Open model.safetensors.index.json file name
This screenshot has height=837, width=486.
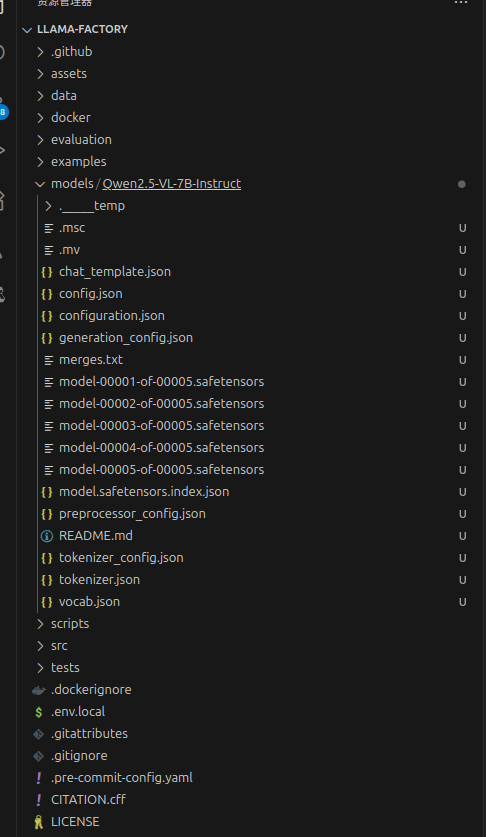(x=144, y=492)
